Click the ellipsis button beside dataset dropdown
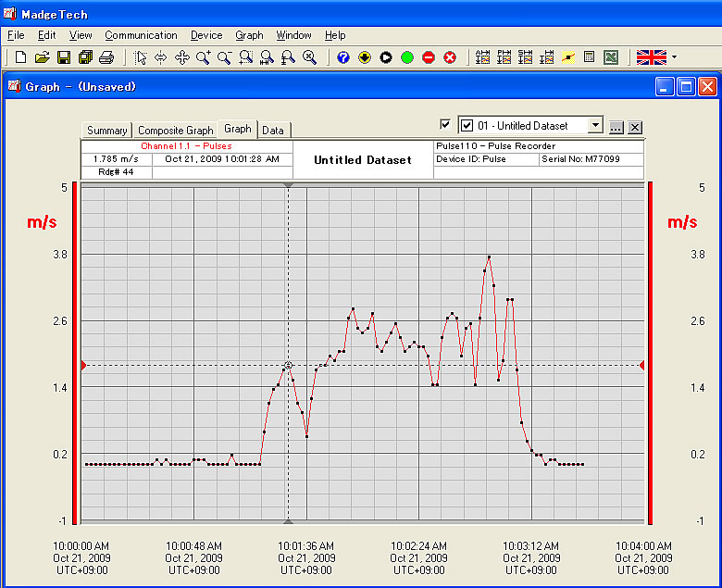Screen dimensions: 722x588 pos(616,127)
